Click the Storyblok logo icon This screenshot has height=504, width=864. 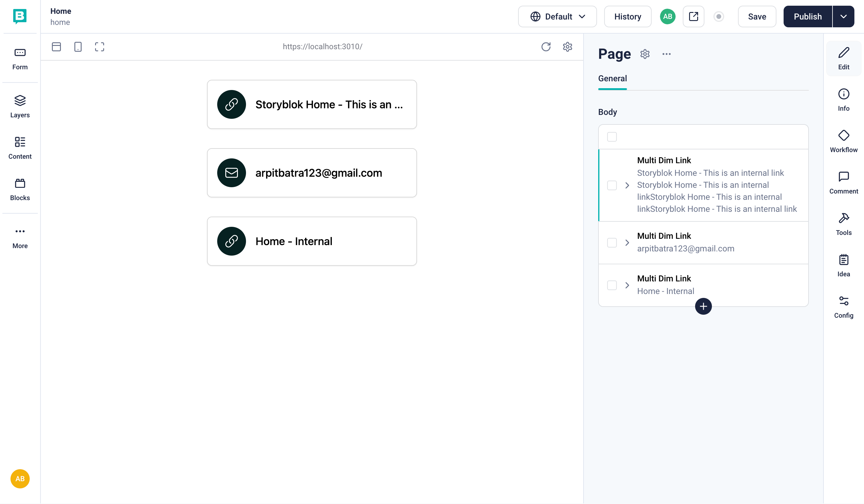tap(20, 16)
